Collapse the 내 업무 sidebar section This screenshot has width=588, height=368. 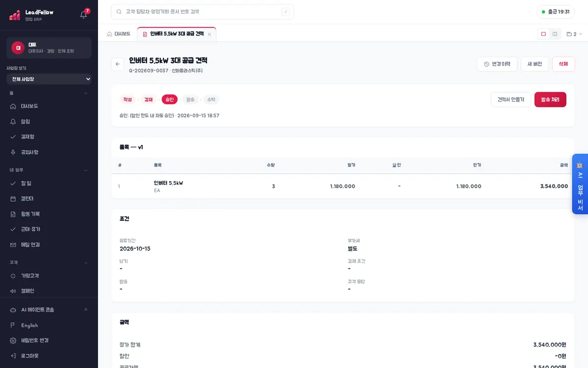pos(85,170)
